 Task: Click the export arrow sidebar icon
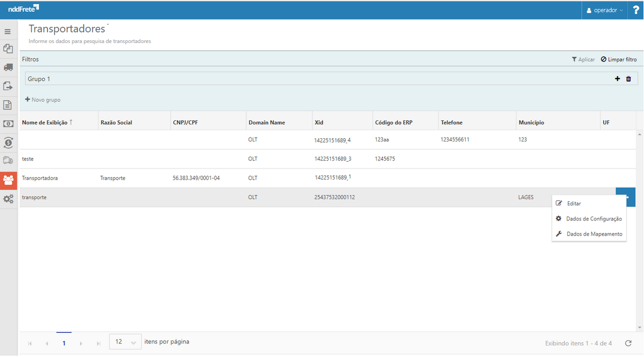pyautogui.click(x=8, y=86)
